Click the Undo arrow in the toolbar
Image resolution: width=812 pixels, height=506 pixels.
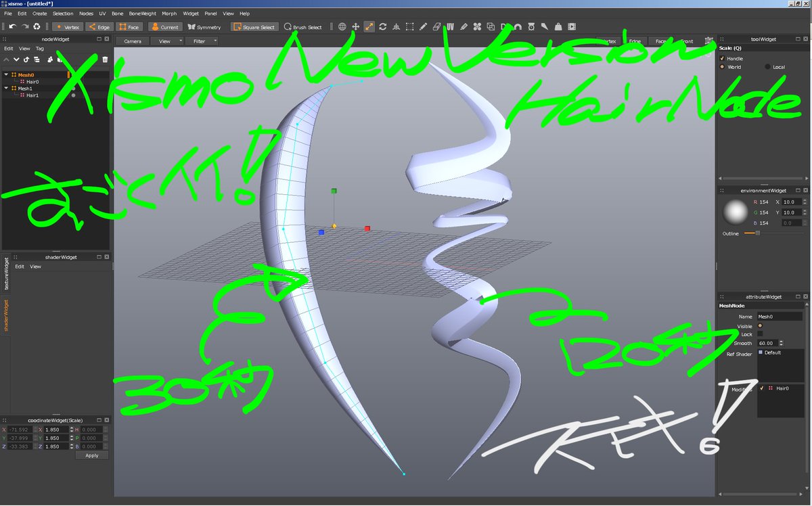pos(12,27)
